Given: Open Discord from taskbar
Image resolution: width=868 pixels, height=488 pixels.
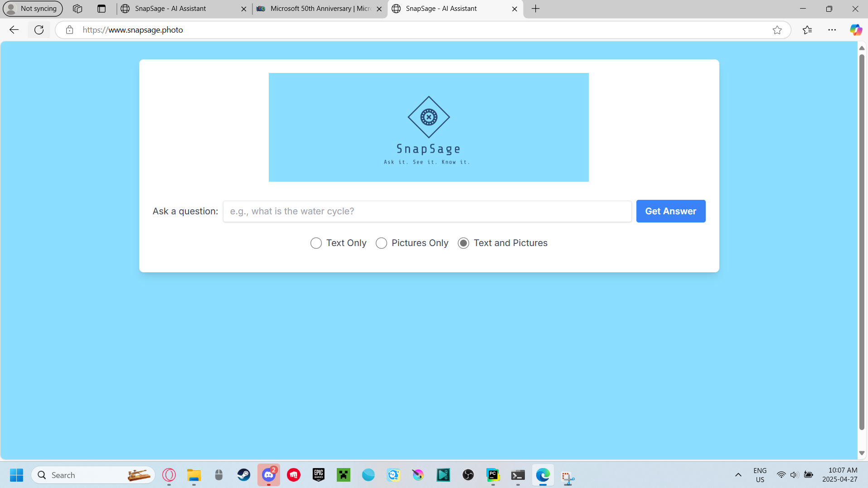Looking at the screenshot, I should (269, 475).
